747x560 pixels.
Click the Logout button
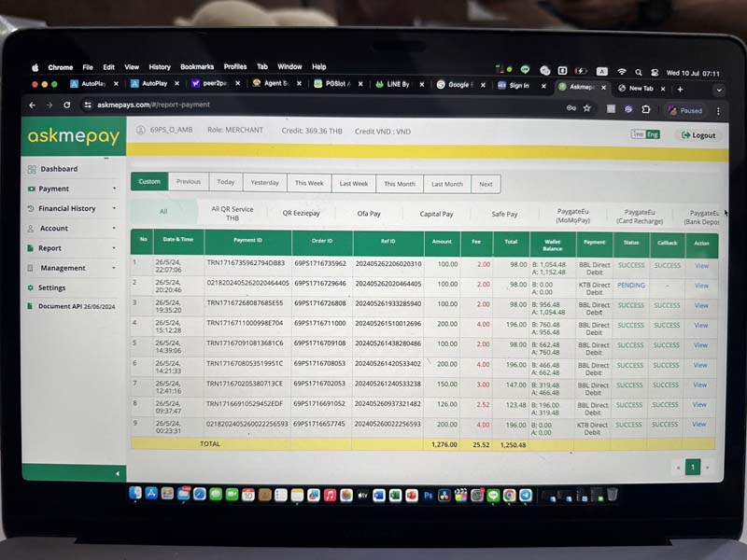(x=698, y=135)
